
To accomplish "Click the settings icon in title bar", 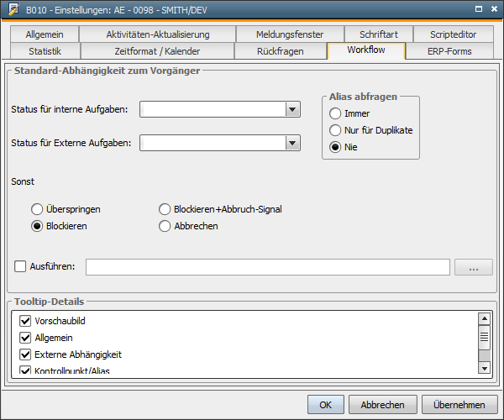I will pos(13,9).
